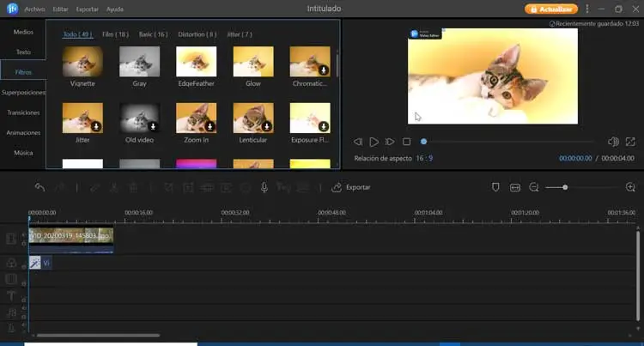
Task: Open the Ayuda menu
Action: [x=114, y=9]
